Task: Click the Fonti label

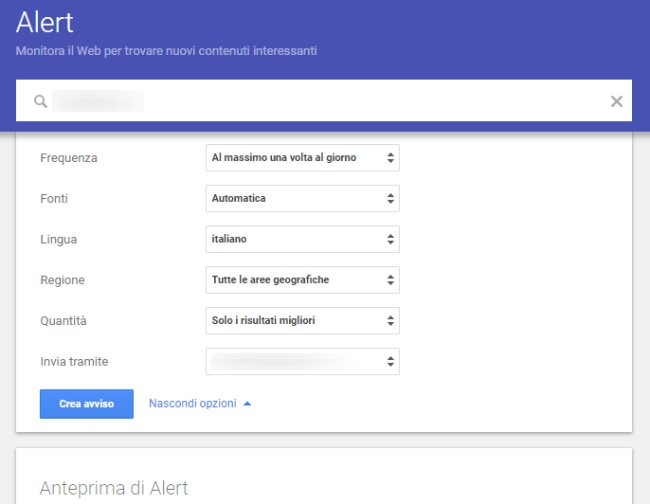Action: tap(54, 199)
